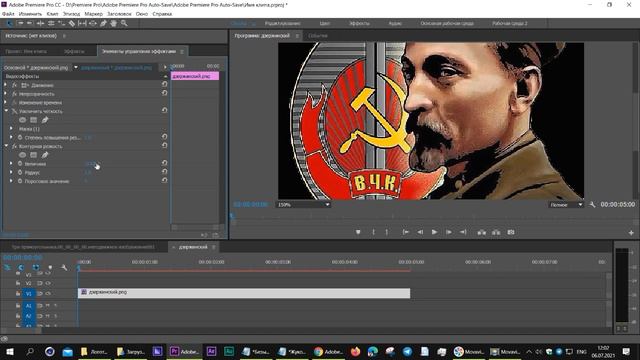Viewport: 640px width, 360px height.
Task: Draw pen mask under Контурная резкость
Action: [45, 155]
